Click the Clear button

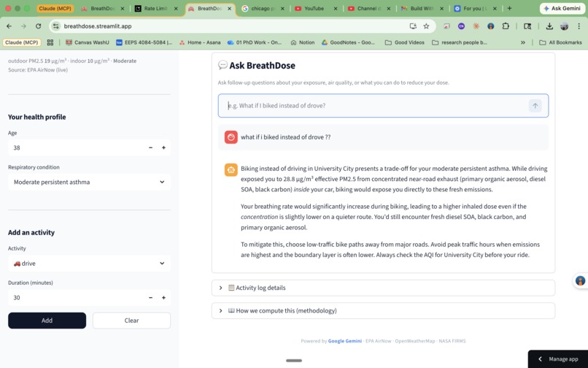click(131, 321)
